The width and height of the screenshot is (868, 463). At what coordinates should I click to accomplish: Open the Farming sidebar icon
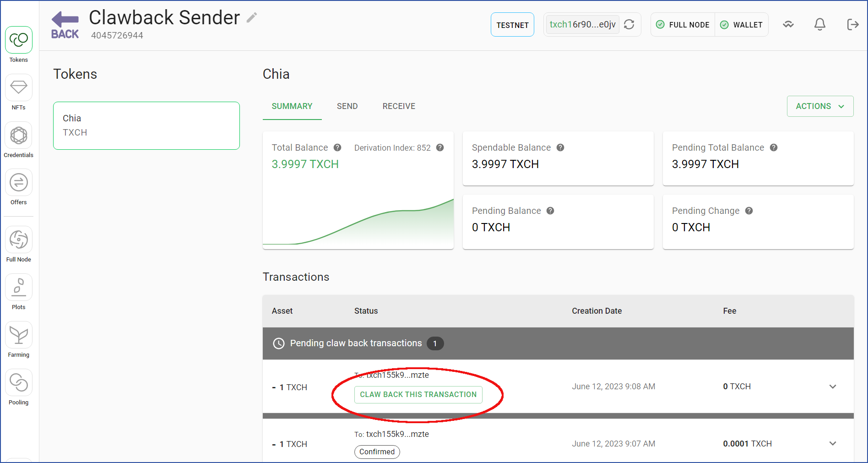pos(19,335)
